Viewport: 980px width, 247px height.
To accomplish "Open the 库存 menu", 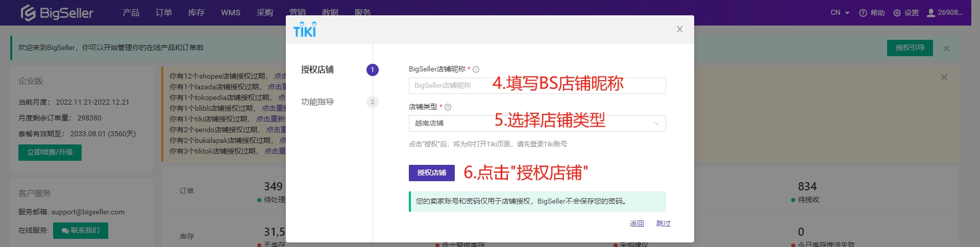I will [x=197, y=13].
